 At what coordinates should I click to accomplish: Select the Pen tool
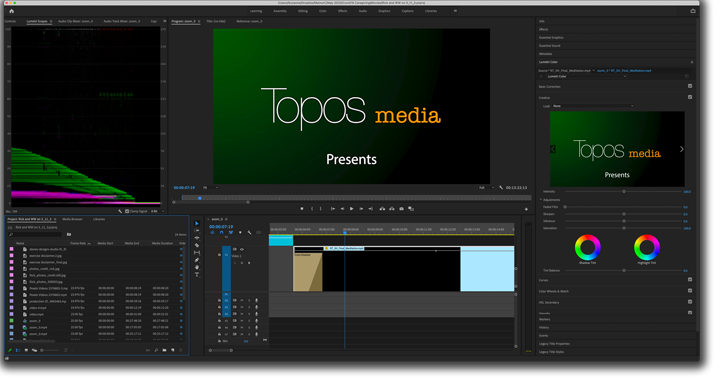pos(197,260)
